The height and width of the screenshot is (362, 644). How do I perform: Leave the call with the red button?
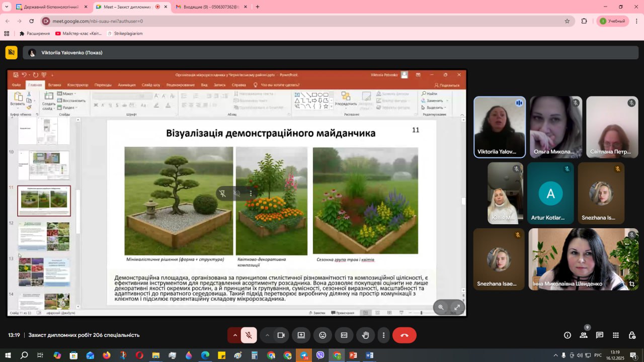click(404, 335)
